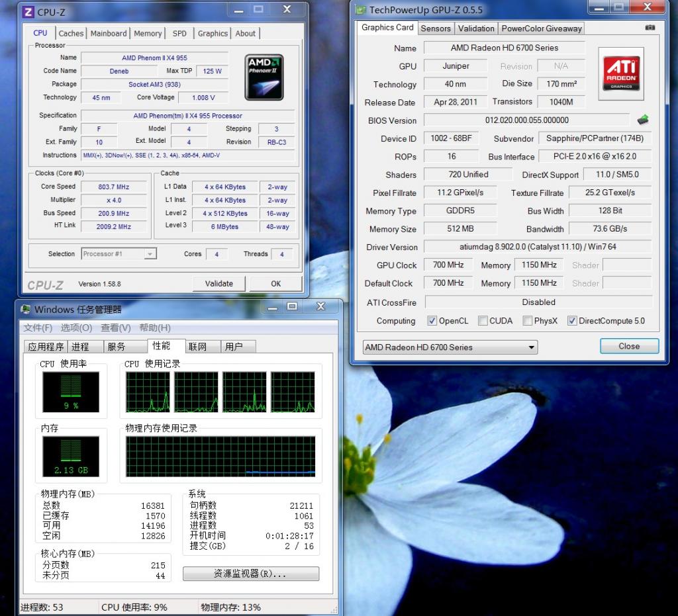Open the SPD tab in CPU-Z
Viewport: 678px width, 616px height.
point(179,33)
